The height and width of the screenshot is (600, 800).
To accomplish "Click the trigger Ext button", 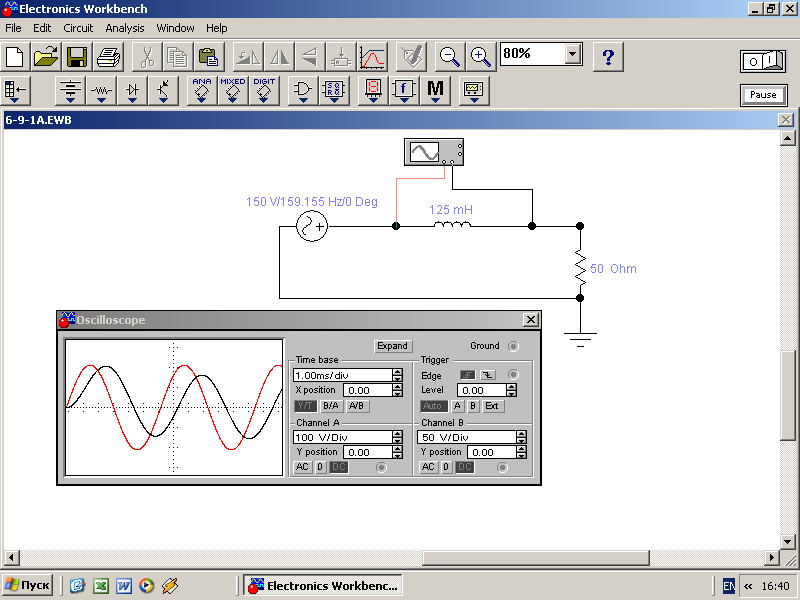I will (492, 406).
